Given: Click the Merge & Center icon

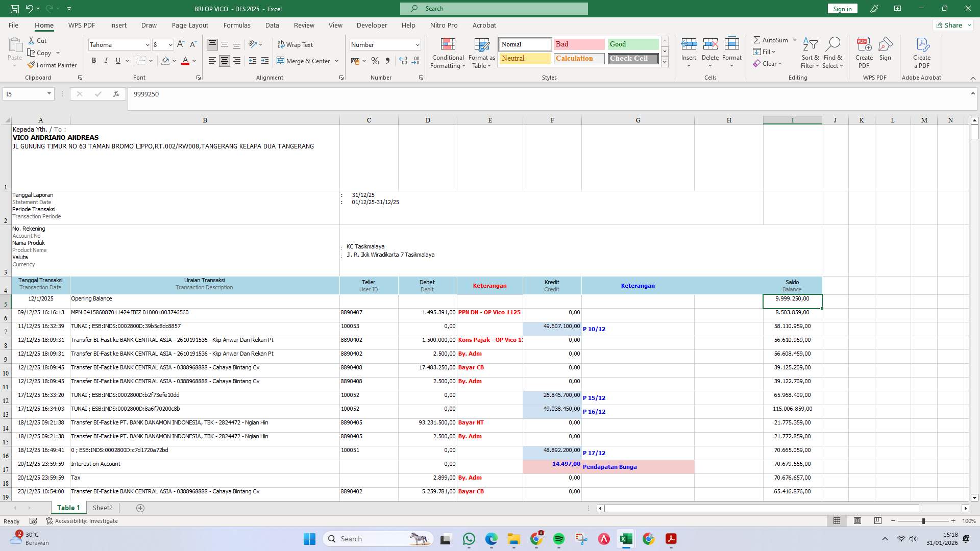Looking at the screenshot, I should click(x=281, y=61).
